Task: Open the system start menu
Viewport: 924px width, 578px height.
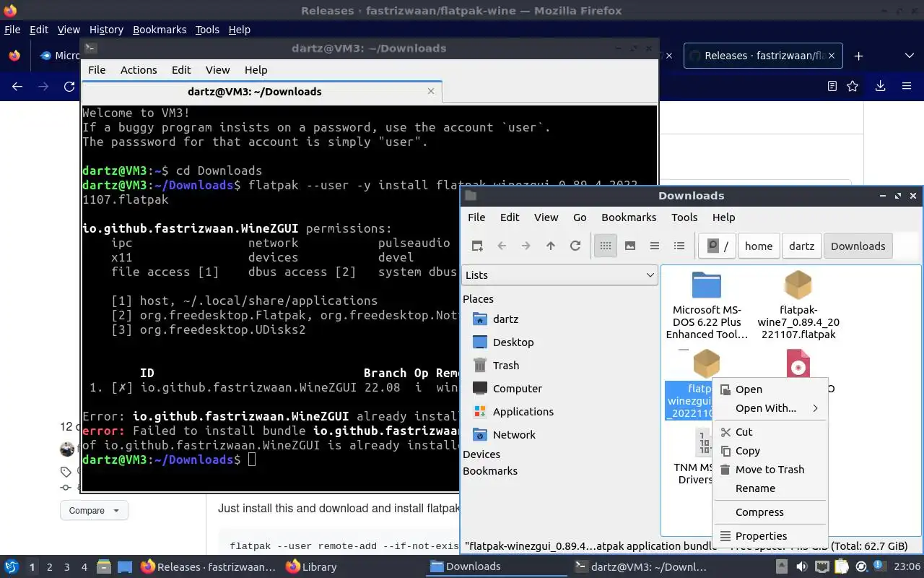Action: (x=12, y=567)
